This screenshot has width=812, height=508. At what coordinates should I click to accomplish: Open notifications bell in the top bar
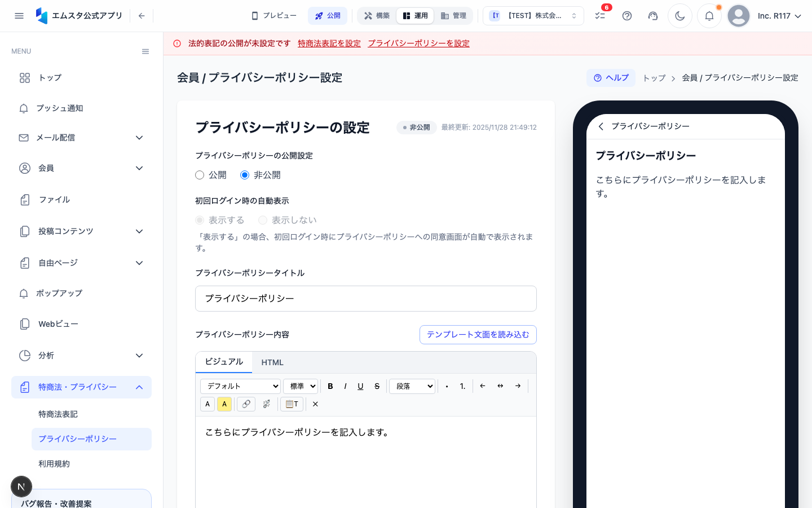tap(709, 16)
